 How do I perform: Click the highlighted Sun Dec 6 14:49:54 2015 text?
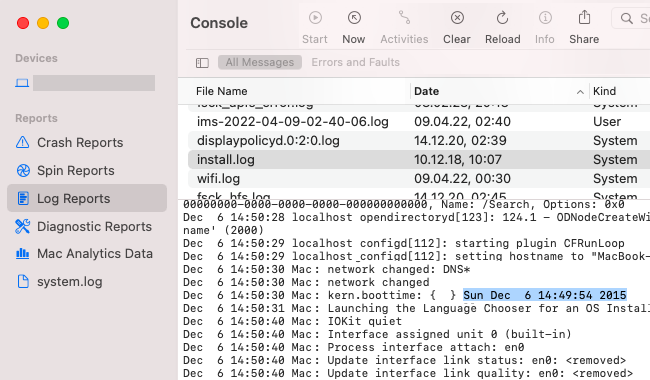(x=545, y=295)
